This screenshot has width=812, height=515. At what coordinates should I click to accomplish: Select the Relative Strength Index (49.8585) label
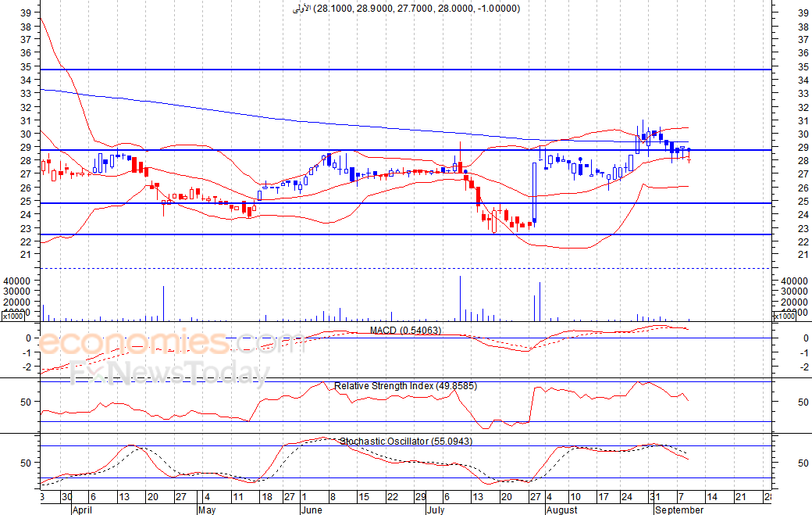pyautogui.click(x=405, y=386)
